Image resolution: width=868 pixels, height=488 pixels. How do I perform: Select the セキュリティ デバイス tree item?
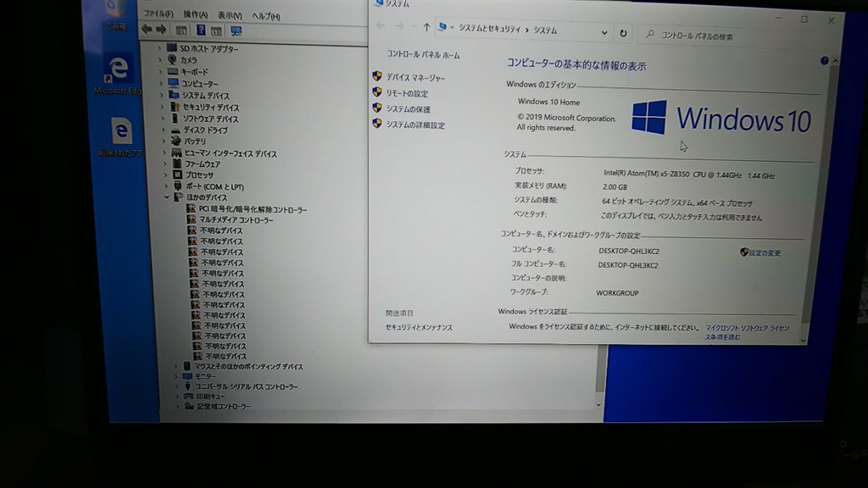211,108
